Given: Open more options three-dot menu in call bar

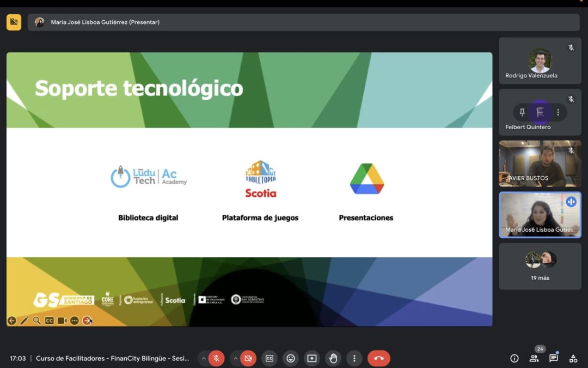Looking at the screenshot, I should point(354,358).
